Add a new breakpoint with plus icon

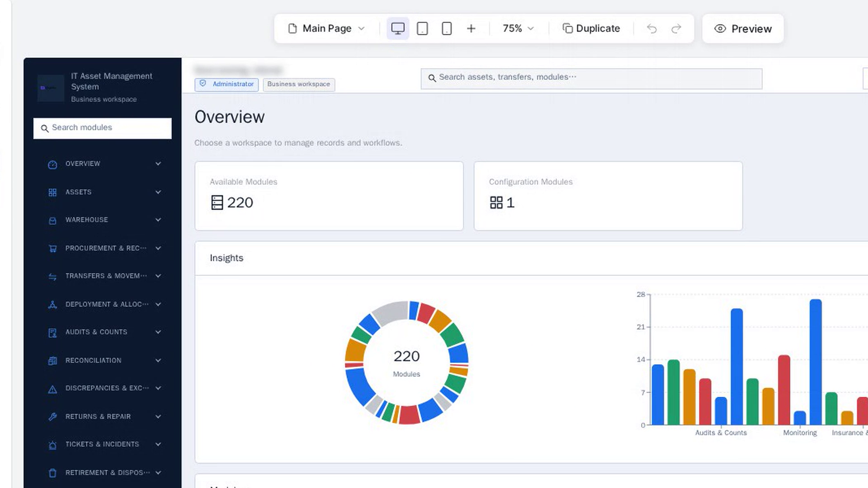pyautogui.click(x=471, y=28)
